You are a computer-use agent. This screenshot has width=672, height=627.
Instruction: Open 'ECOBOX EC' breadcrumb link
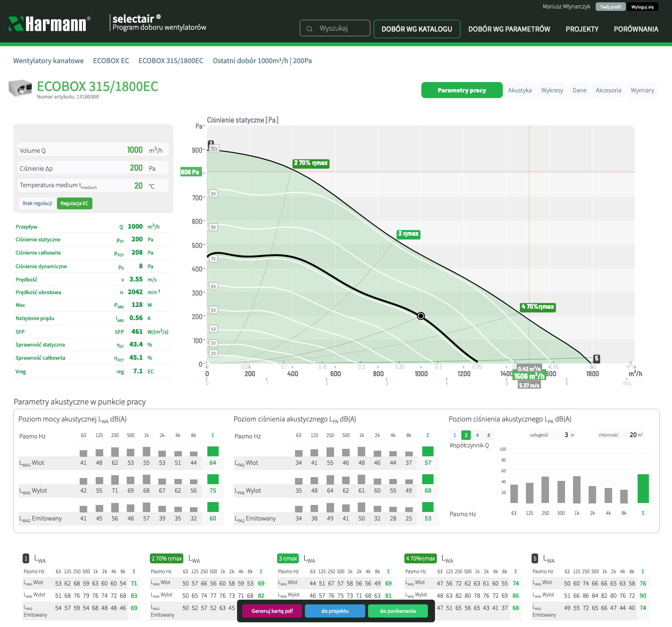[111, 61]
